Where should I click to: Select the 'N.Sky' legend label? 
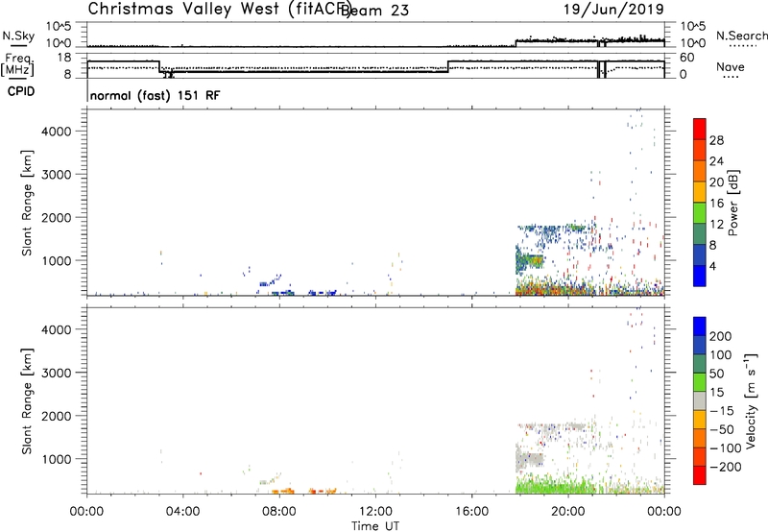[x=18, y=36]
